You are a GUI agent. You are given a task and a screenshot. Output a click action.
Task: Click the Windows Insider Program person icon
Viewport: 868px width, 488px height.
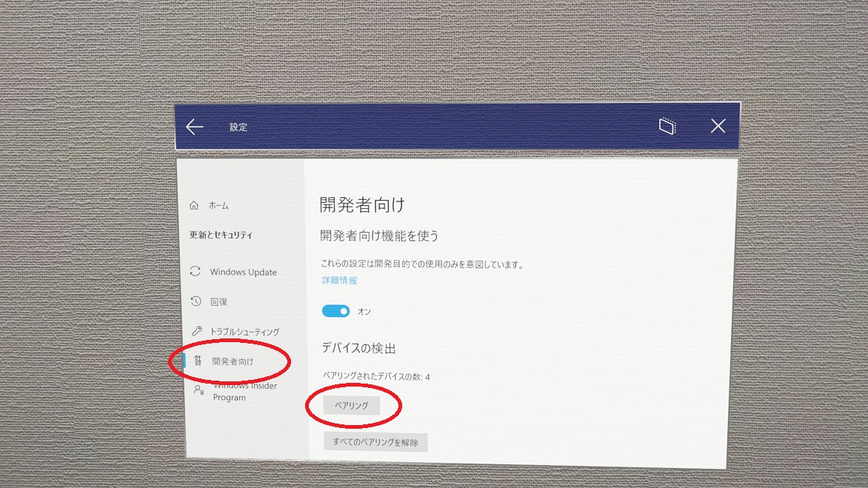[198, 390]
